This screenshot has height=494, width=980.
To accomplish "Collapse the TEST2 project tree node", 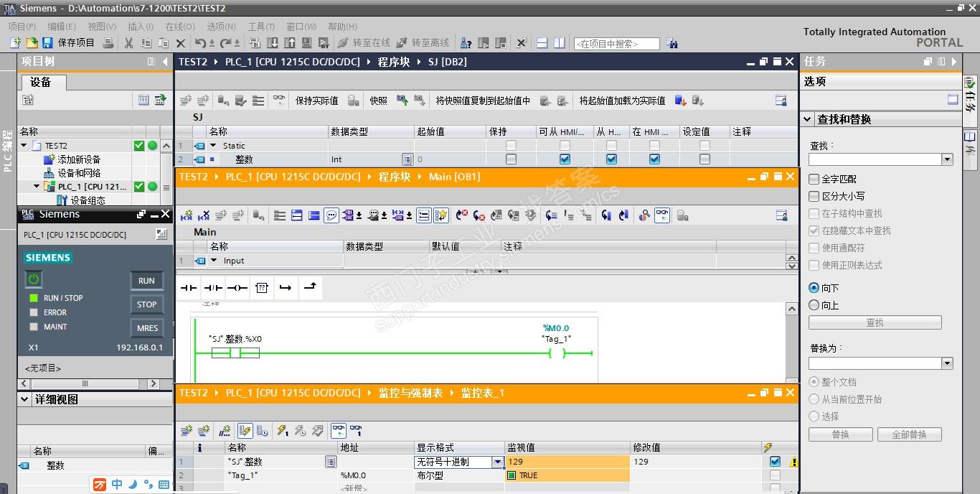I will point(24,146).
